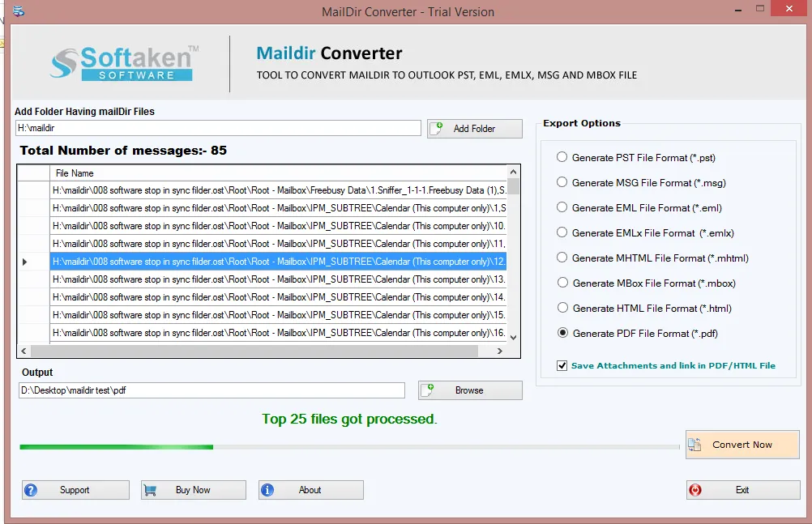The height and width of the screenshot is (524, 812).
Task: Click the Total Number of messages:- 85 text
Action: [x=123, y=151]
